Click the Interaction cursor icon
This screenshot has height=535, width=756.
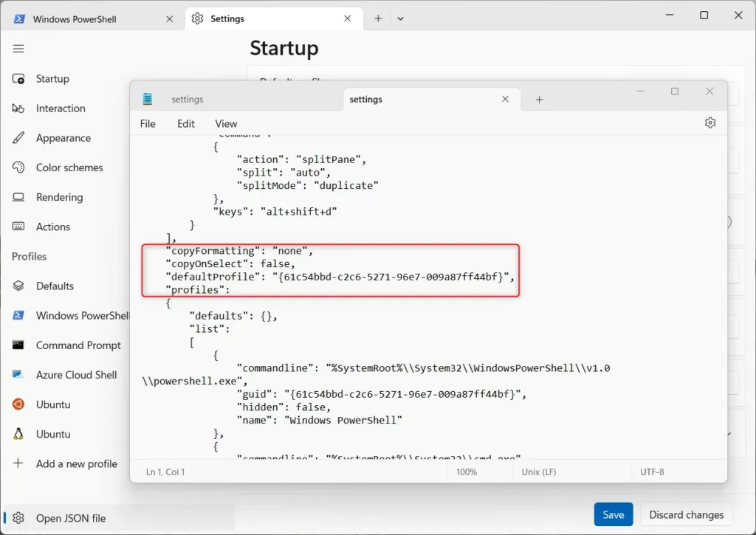point(18,108)
